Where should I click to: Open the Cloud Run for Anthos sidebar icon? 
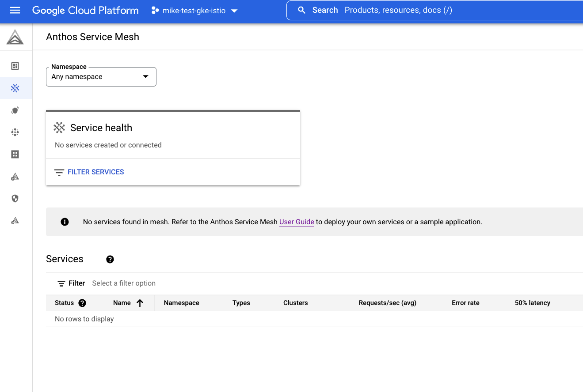tap(15, 220)
